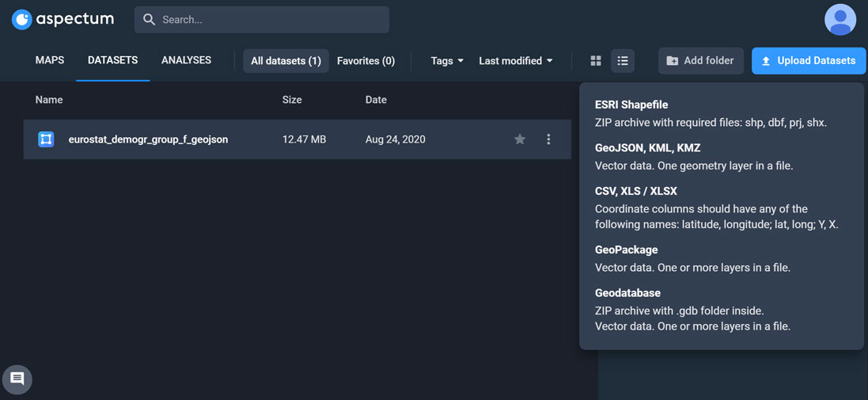Open the Last modified sort dropdown
868x400 pixels.
coord(515,61)
